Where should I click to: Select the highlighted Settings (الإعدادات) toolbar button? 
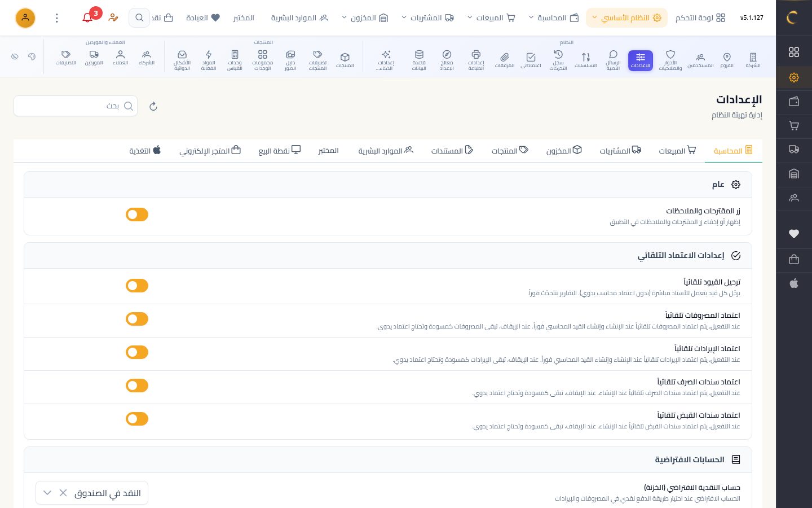tap(641, 60)
